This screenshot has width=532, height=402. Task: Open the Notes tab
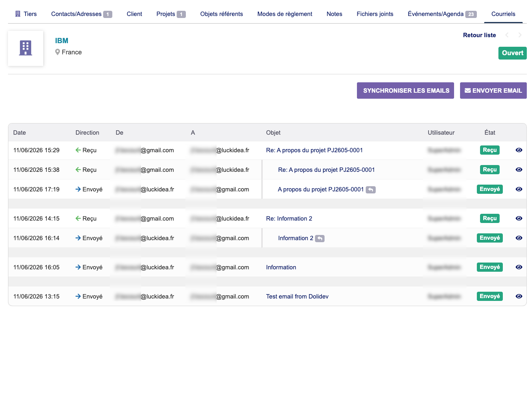(334, 14)
